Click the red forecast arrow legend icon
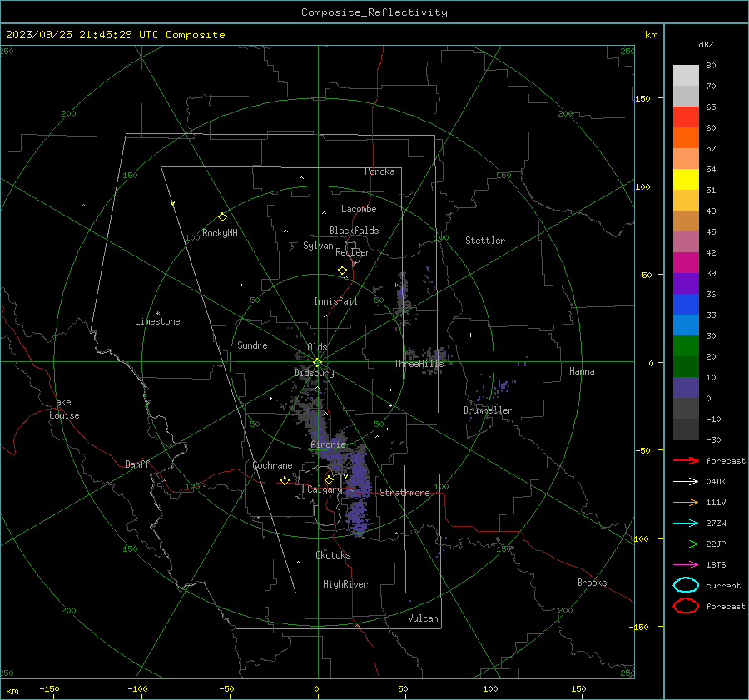Viewport: 749px width, 700px height. click(686, 460)
